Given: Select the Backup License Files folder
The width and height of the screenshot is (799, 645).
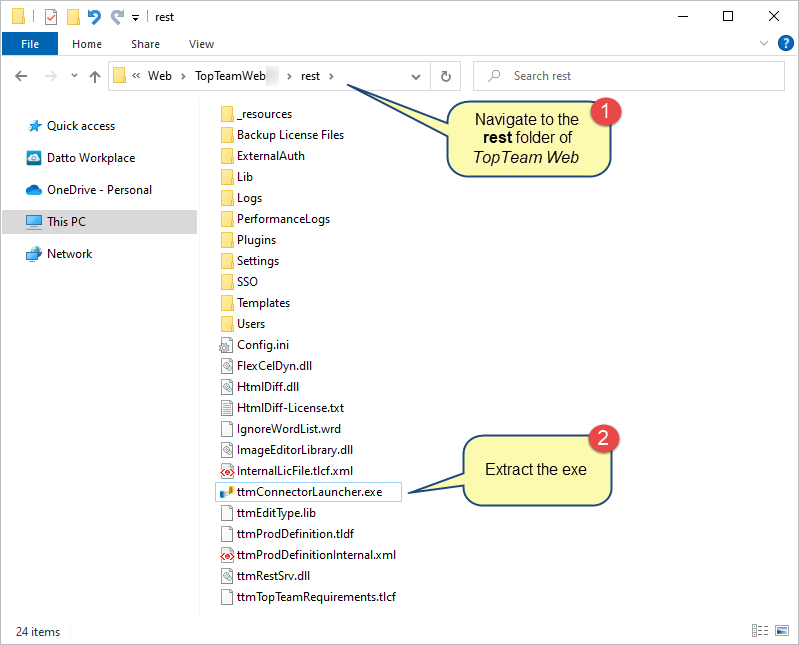Looking at the screenshot, I should [x=283, y=135].
